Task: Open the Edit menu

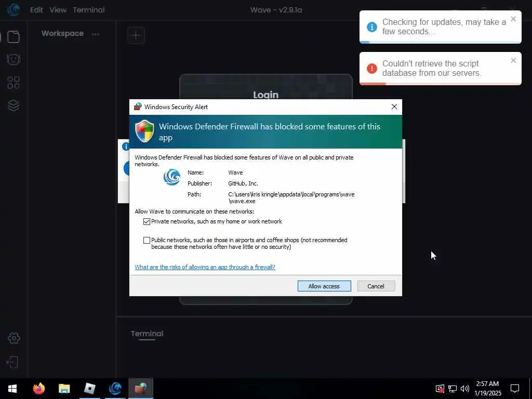Action: coord(36,10)
